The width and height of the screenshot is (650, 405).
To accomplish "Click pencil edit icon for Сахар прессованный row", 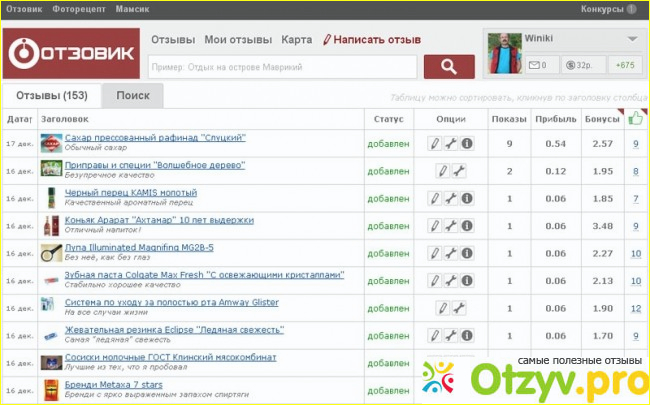I will [x=436, y=144].
